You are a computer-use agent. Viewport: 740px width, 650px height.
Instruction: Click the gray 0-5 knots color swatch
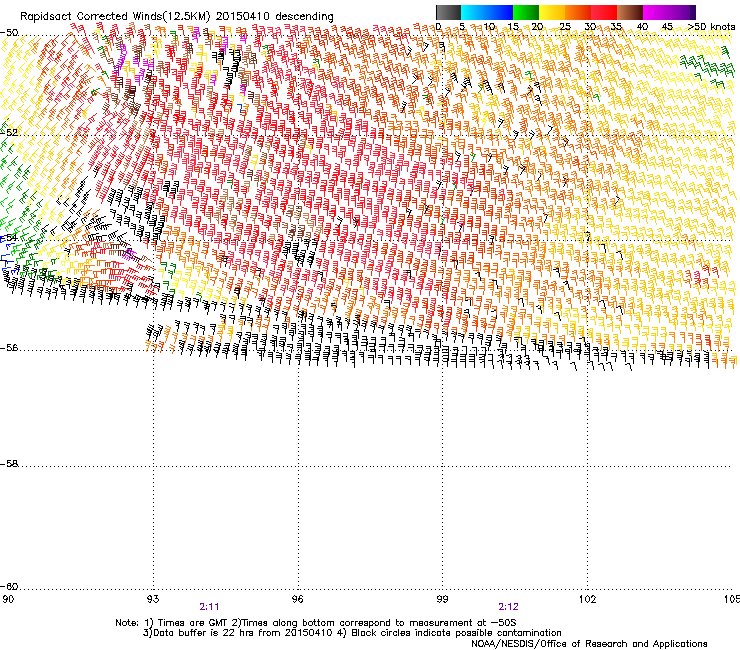tap(448, 12)
